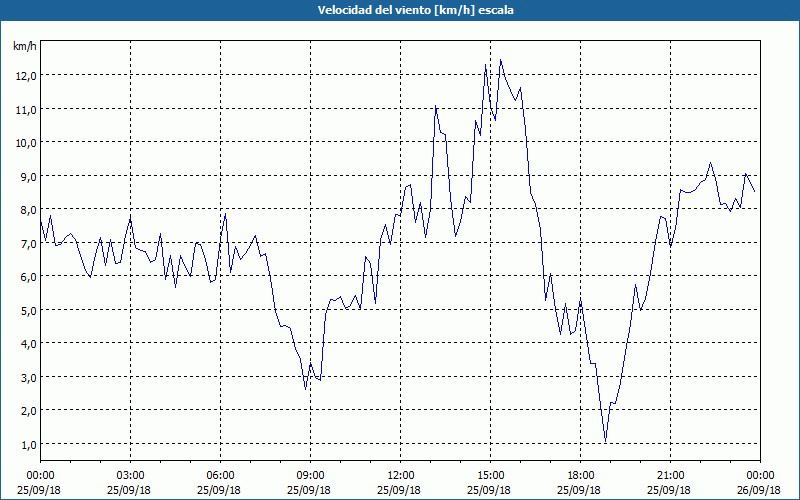The image size is (800, 500).
Task: Click the '00:00' label above '26/09/18'
Action: pyautogui.click(x=760, y=476)
